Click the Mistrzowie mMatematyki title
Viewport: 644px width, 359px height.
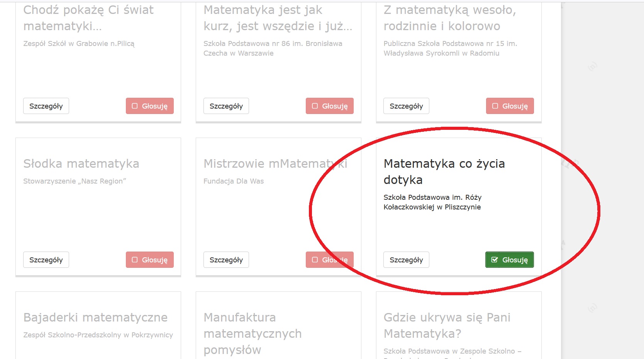click(x=275, y=163)
